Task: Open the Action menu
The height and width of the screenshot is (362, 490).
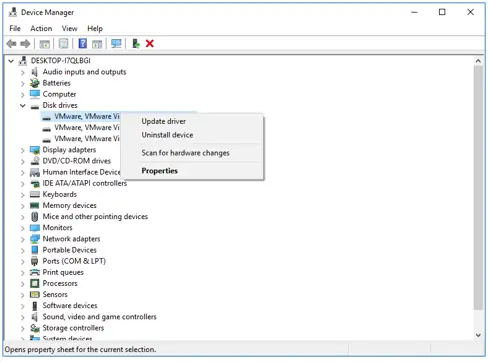Action: click(41, 29)
